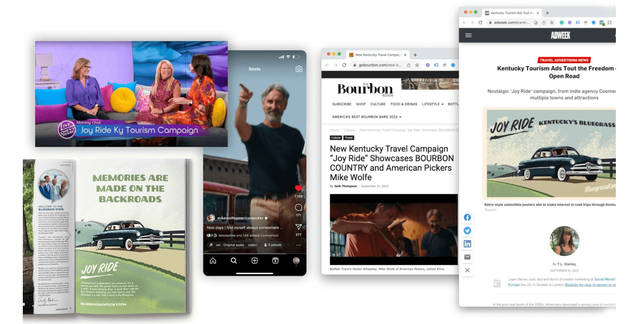Close the Adweek social share sidebar X
This screenshot has height=324, width=644.
click(x=467, y=270)
